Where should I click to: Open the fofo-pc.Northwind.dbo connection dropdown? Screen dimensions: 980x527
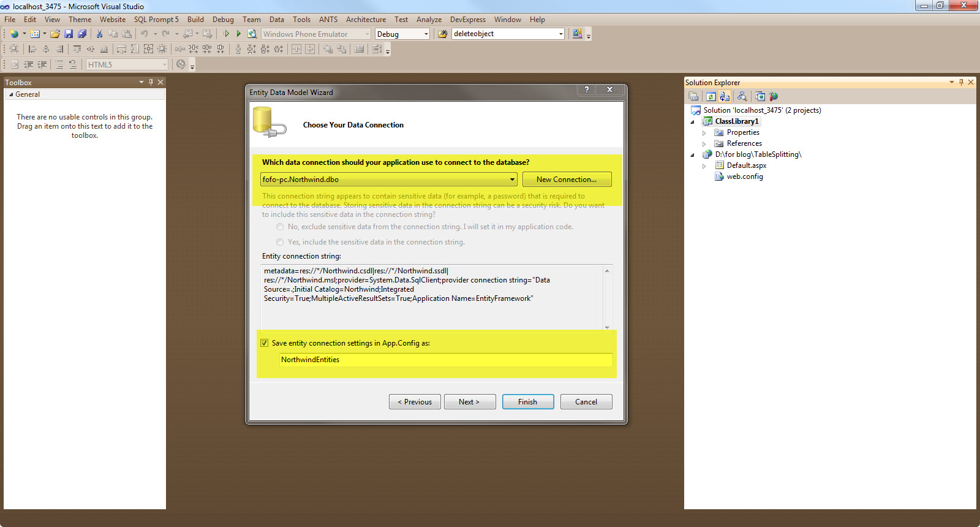pos(512,180)
